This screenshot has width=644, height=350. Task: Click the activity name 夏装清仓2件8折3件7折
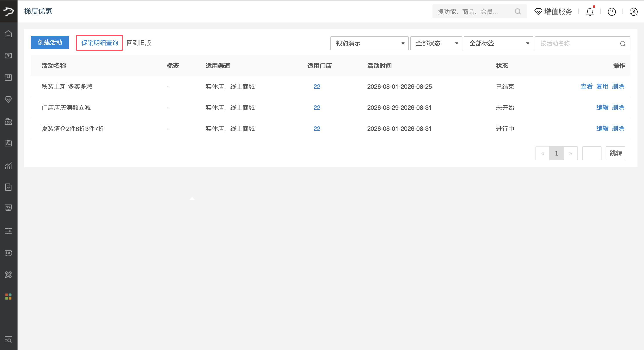(73, 129)
